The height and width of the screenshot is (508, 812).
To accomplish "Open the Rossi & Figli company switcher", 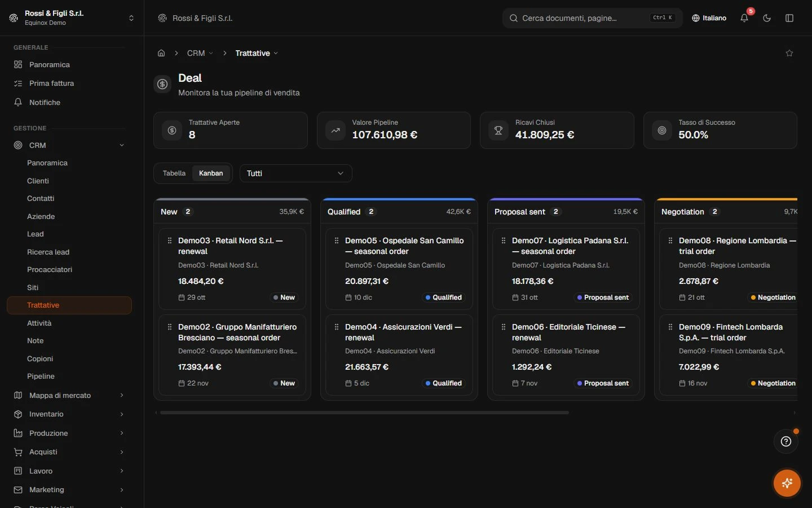I will click(x=72, y=18).
